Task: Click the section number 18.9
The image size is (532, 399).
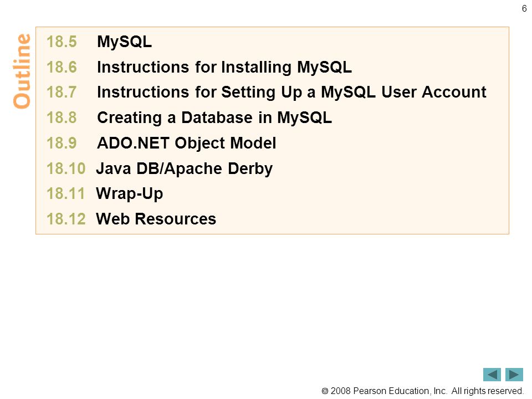Action: point(62,143)
